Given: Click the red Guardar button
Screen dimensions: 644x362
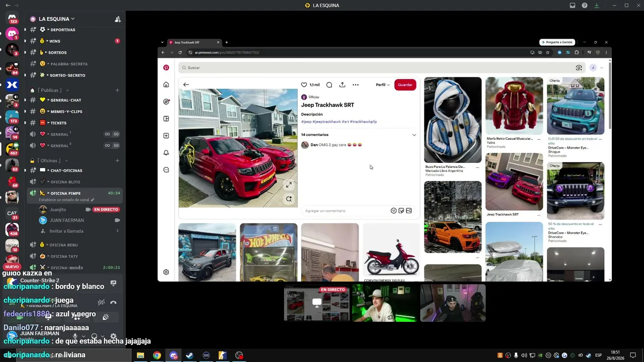Looking at the screenshot, I should tap(405, 84).
